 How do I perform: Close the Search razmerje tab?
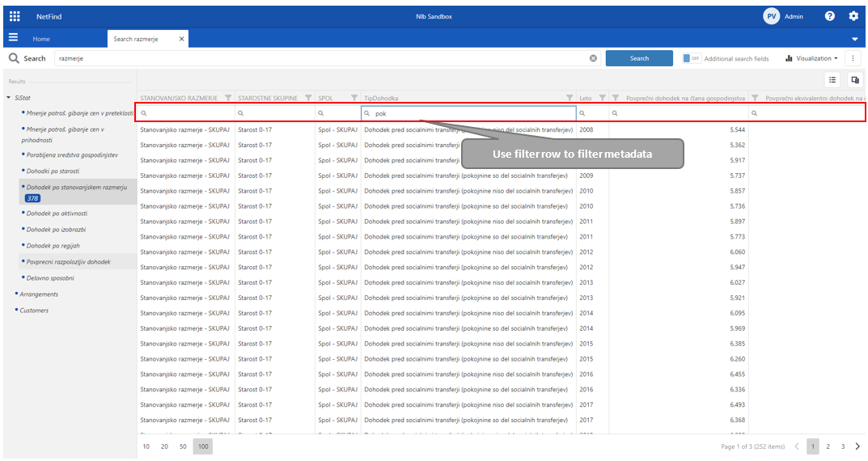[181, 39]
